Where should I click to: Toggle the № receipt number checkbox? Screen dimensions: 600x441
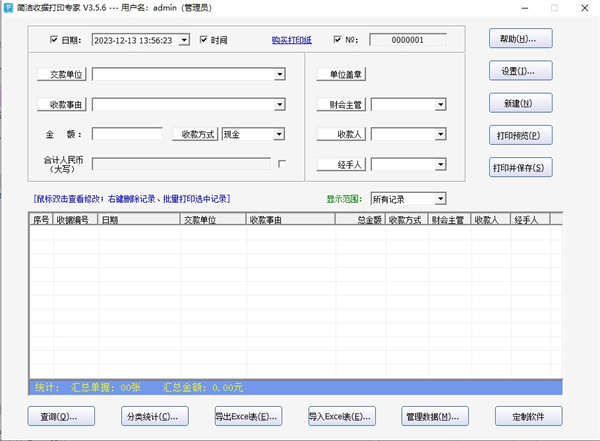click(x=336, y=41)
